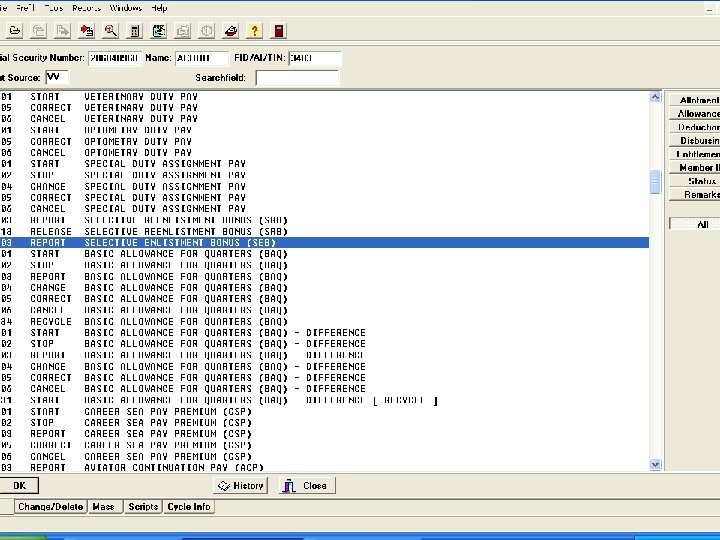The image size is (720, 540).
Task: Select row 01 START CAREER SEA PAY PREMIUM
Action: 324,411
